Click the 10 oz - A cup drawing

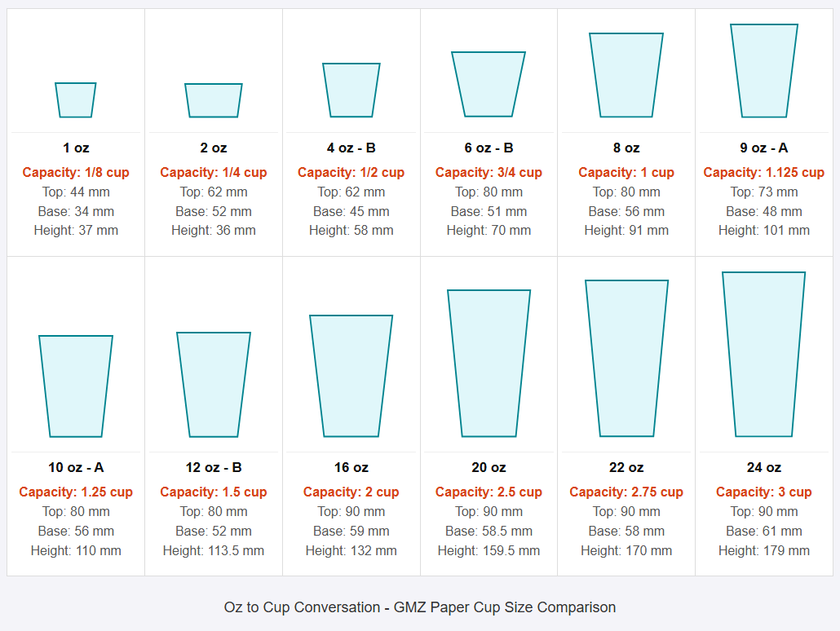(x=76, y=386)
